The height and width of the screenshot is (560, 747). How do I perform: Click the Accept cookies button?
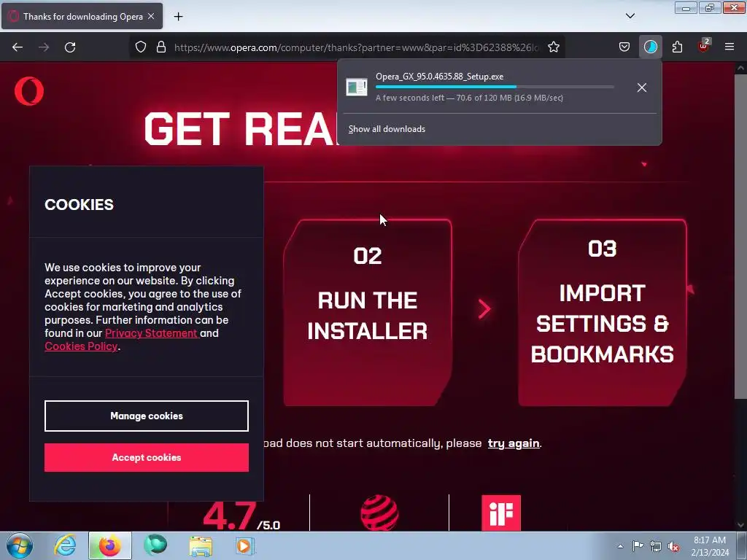(146, 458)
